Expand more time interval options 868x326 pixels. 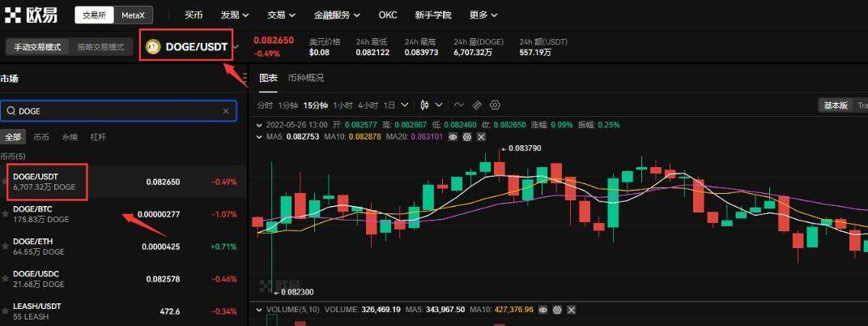coord(404,105)
